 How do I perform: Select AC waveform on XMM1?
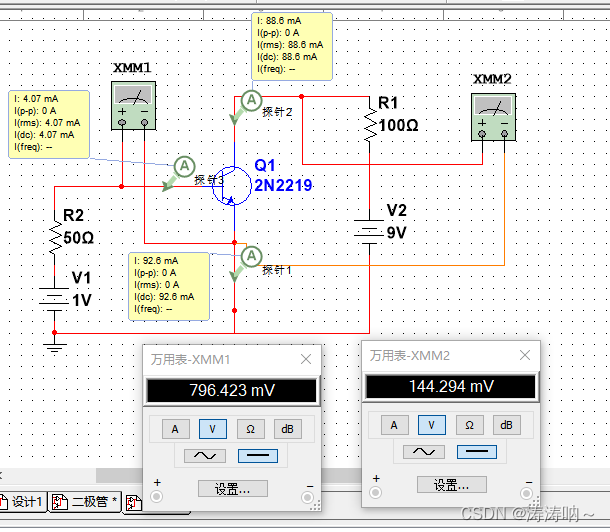tap(196, 456)
